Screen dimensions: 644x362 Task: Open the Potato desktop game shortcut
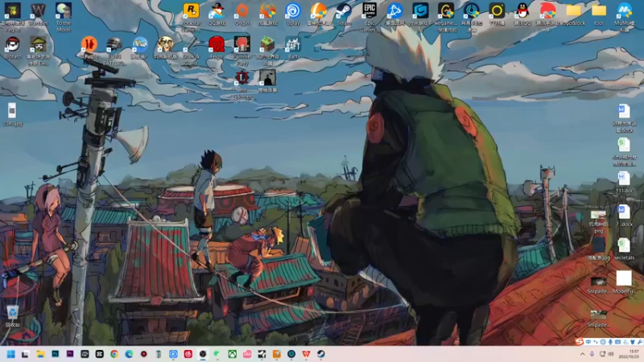[x=13, y=48]
